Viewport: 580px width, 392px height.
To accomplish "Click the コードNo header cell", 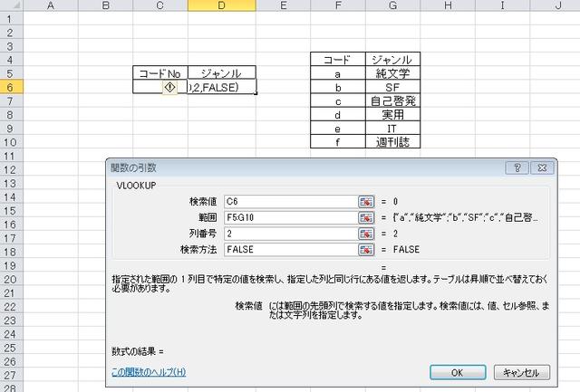I will [160, 73].
